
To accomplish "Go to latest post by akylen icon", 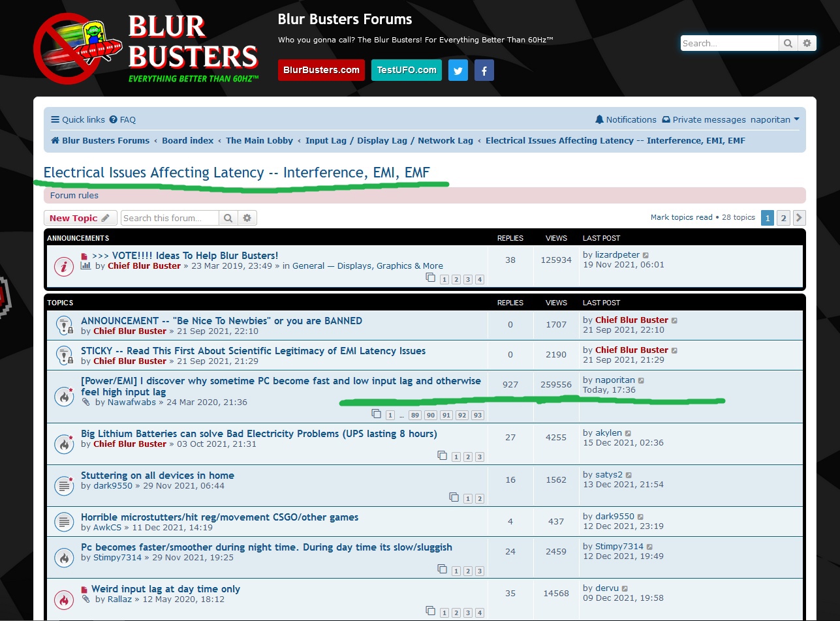I will point(628,433).
